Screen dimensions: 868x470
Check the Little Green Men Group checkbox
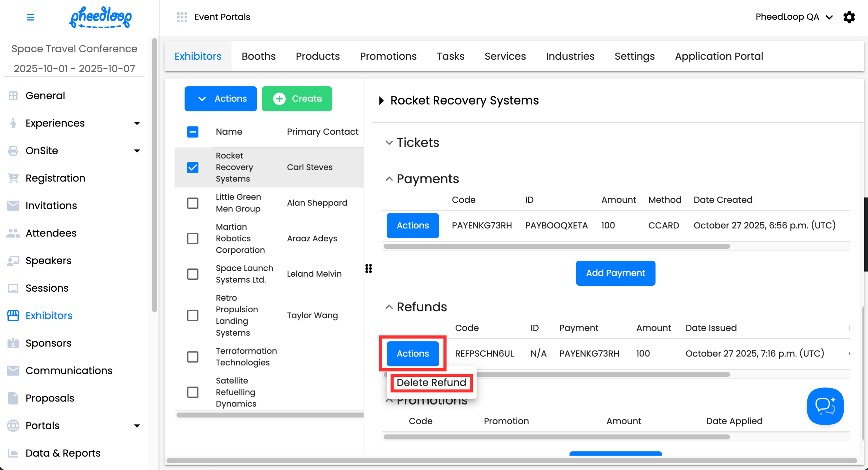point(193,203)
